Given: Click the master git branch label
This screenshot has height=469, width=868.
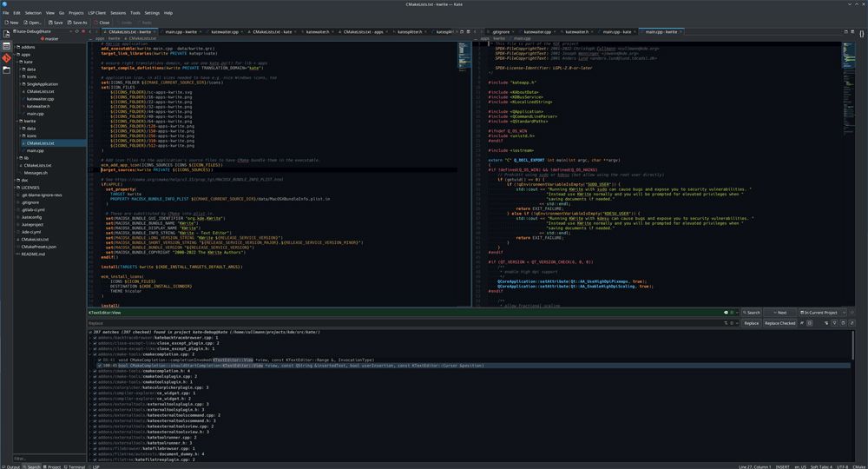Looking at the screenshot, I should tap(49, 39).
